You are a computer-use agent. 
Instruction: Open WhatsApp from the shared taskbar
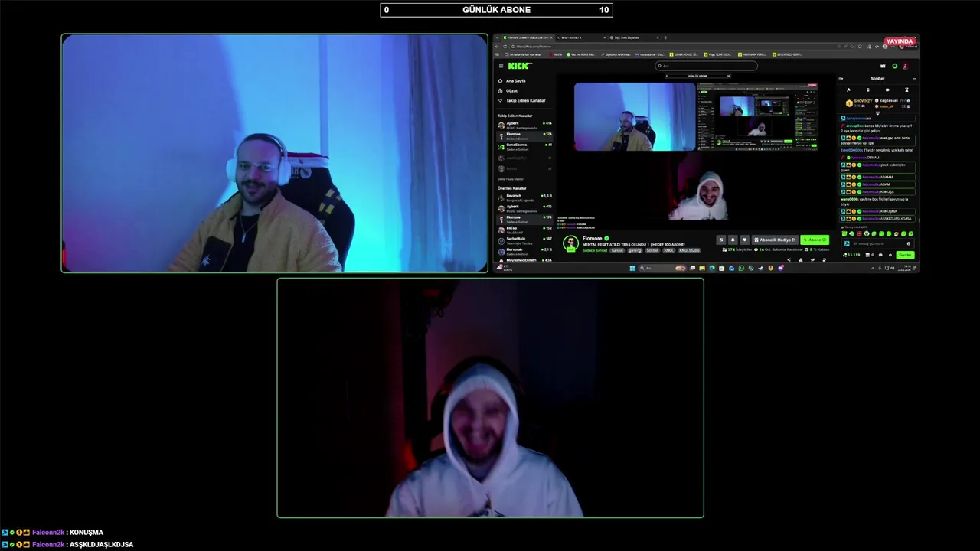click(x=741, y=268)
